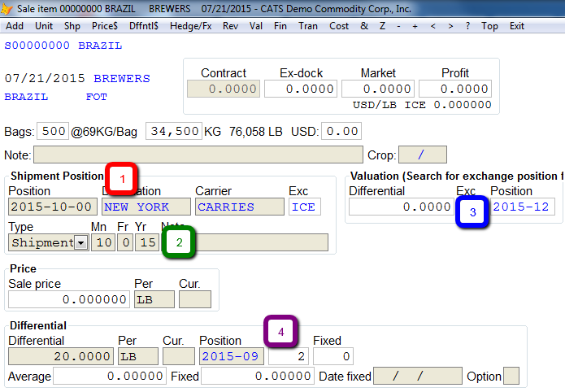The width and height of the screenshot is (565, 392).
Task: Click the Fixed lots field showing 0
Action: 333,356
